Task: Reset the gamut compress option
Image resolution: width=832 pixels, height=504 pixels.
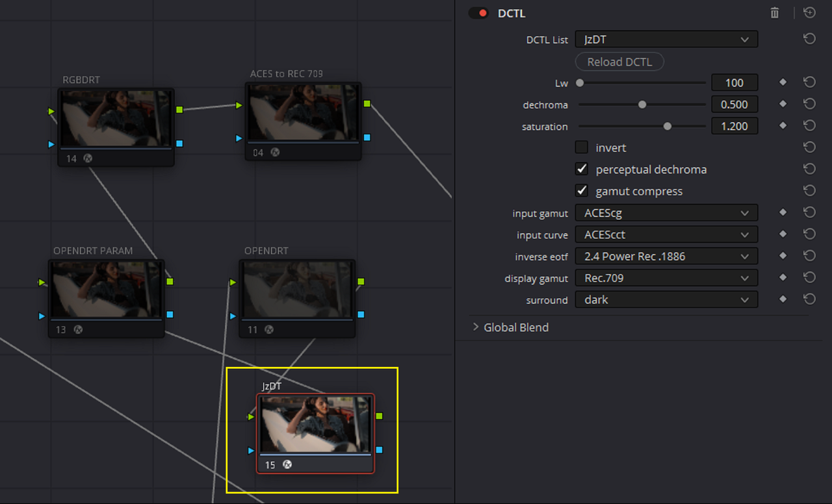Action: [x=809, y=190]
